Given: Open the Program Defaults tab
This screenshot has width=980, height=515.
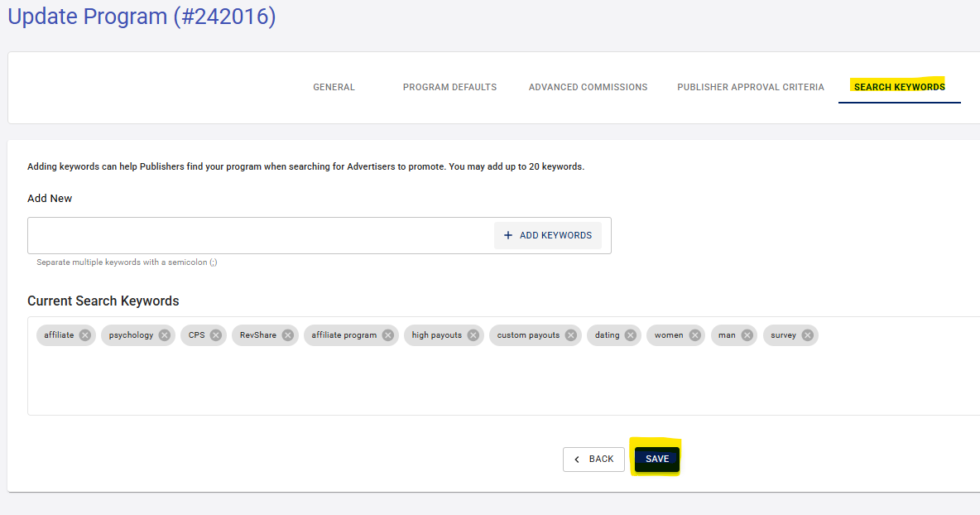Looking at the screenshot, I should pos(449,87).
